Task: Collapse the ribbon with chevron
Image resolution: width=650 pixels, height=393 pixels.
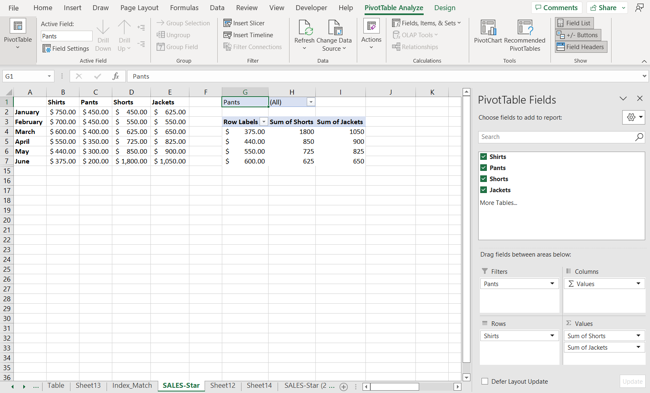Action: [x=644, y=61]
